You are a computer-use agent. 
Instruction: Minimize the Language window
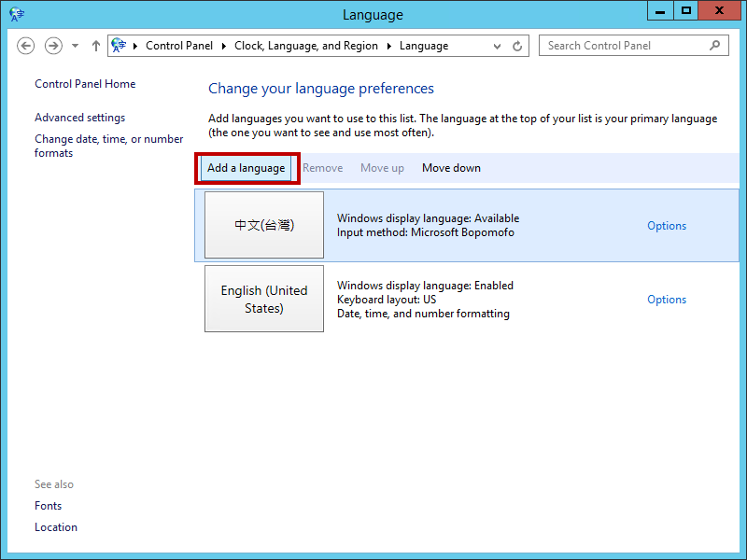pos(660,10)
